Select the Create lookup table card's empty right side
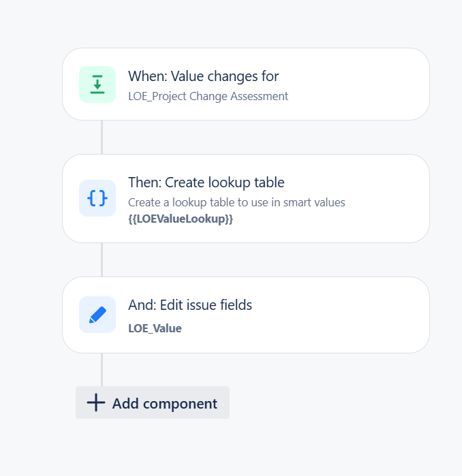This screenshot has height=476, width=462. 386,199
